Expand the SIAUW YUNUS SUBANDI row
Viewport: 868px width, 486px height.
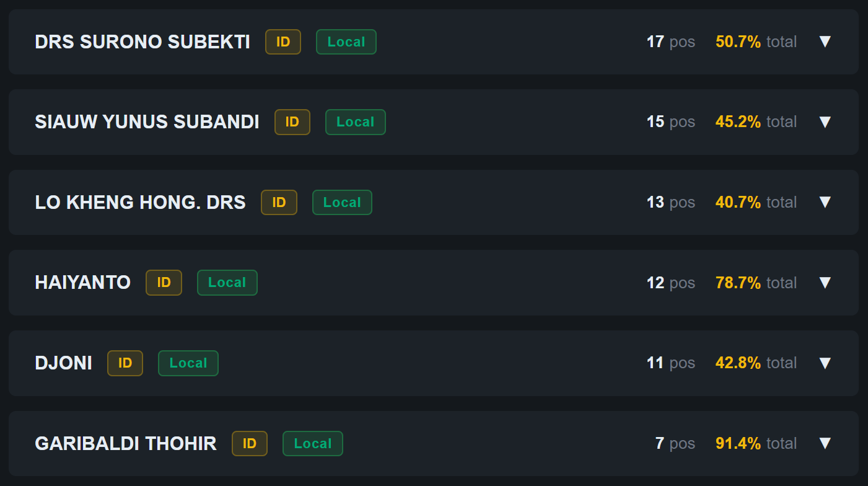(x=825, y=122)
